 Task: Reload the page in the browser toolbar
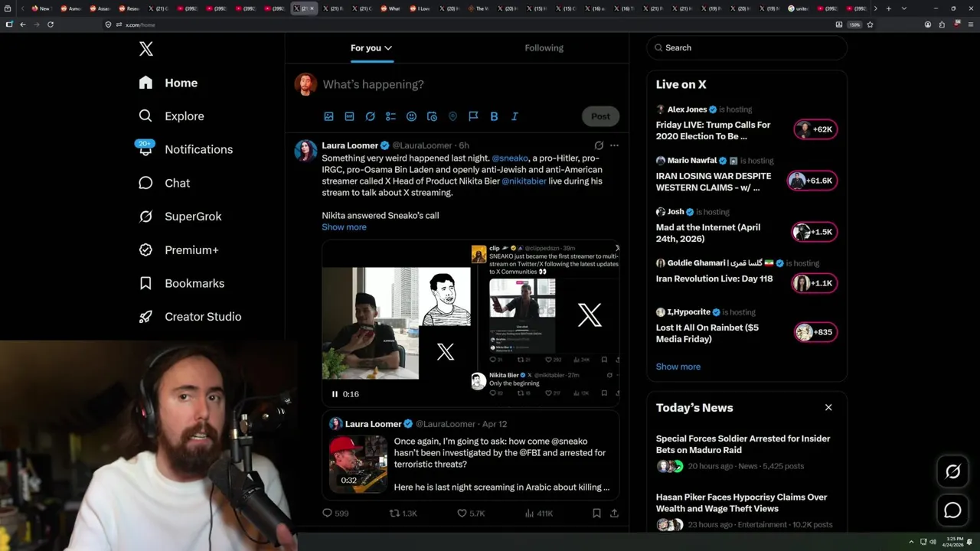(51, 24)
